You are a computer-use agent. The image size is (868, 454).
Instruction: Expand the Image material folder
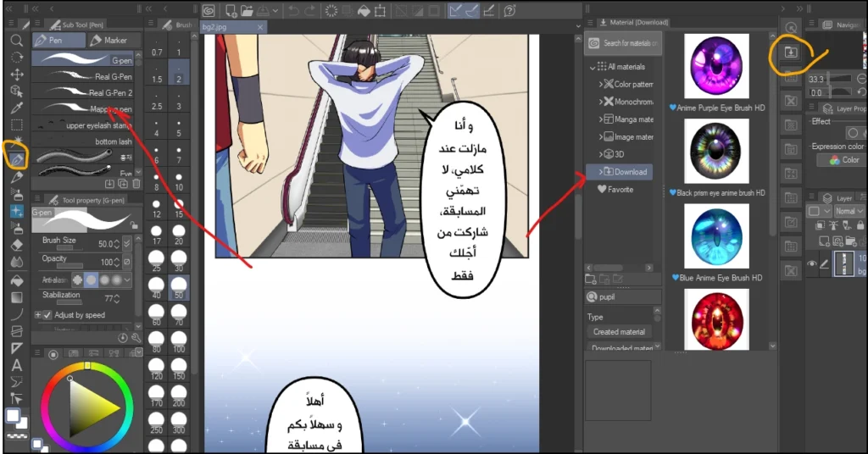600,137
